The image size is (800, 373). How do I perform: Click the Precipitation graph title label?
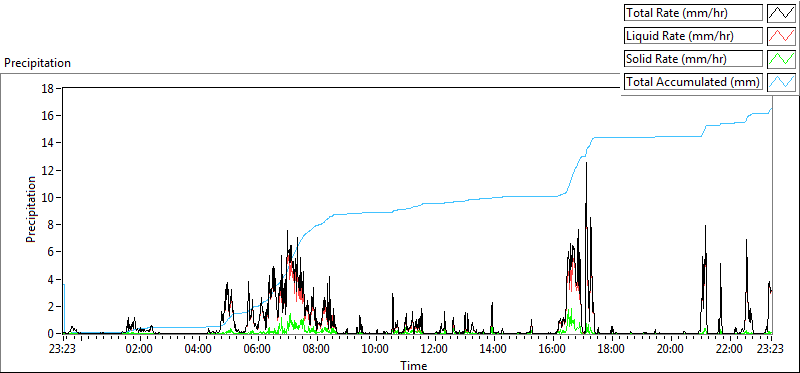coord(37,63)
